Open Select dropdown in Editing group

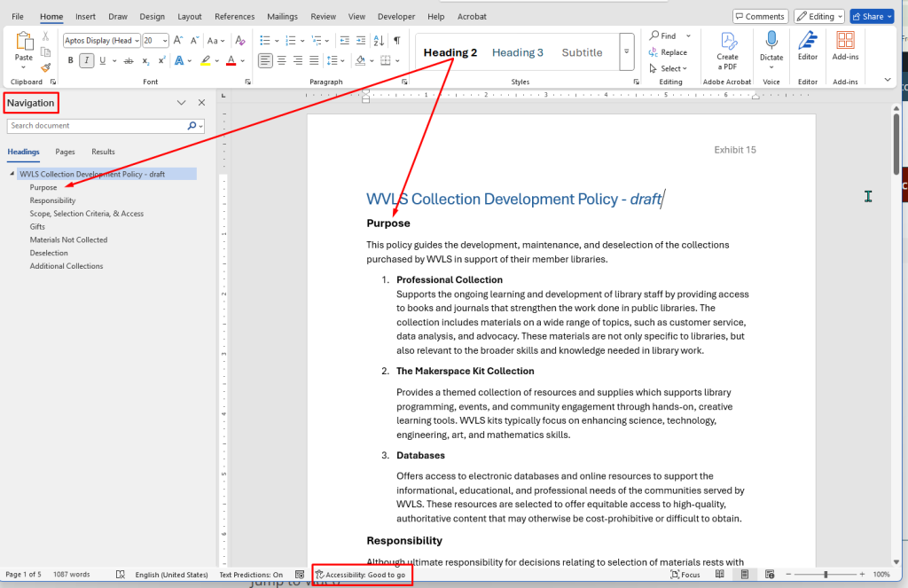coord(669,68)
